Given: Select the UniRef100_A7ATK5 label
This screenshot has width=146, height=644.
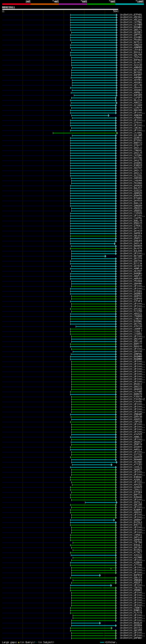Looking at the screenshot, I should pos(131,435).
